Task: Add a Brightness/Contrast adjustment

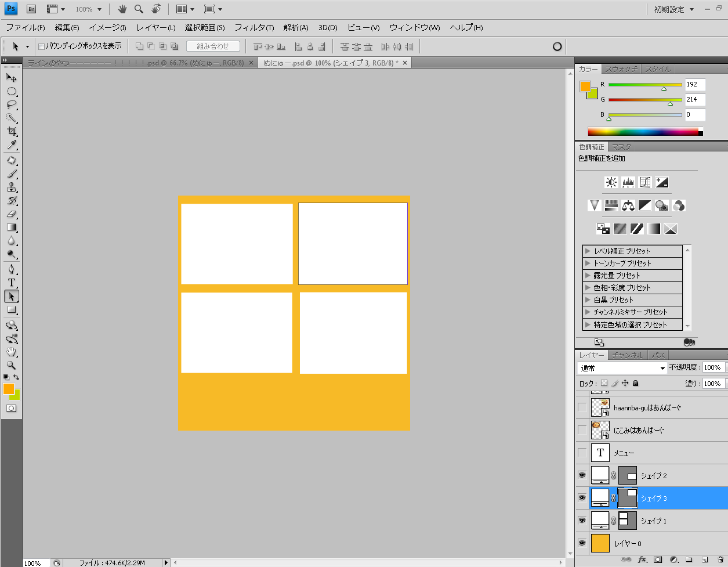Action: click(611, 182)
